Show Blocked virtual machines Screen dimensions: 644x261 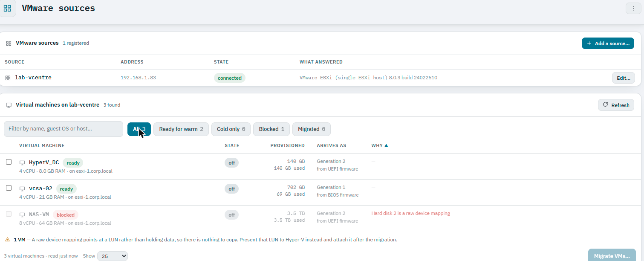271,129
